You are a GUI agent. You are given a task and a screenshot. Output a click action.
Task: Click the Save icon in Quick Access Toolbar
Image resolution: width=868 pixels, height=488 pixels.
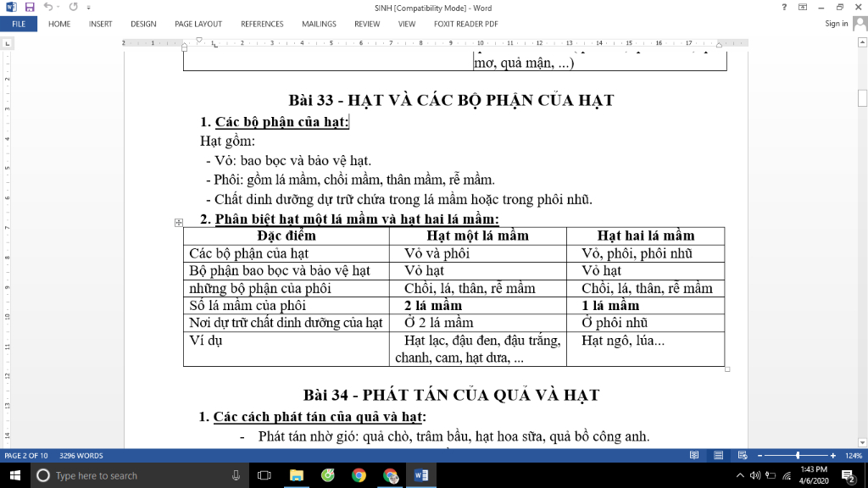tap(30, 7)
